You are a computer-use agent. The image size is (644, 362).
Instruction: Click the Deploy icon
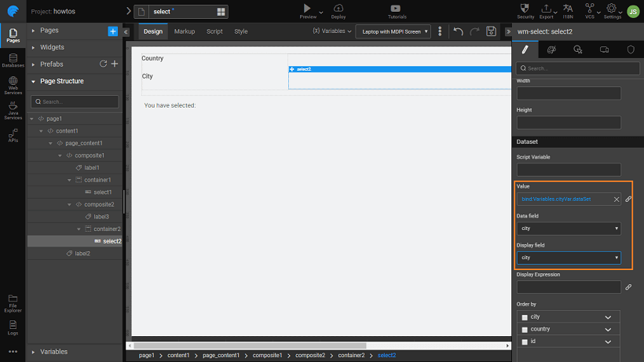338,10
